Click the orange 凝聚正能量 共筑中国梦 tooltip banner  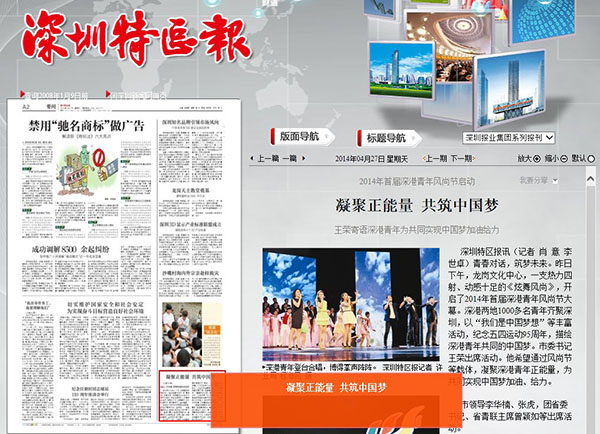point(337,400)
